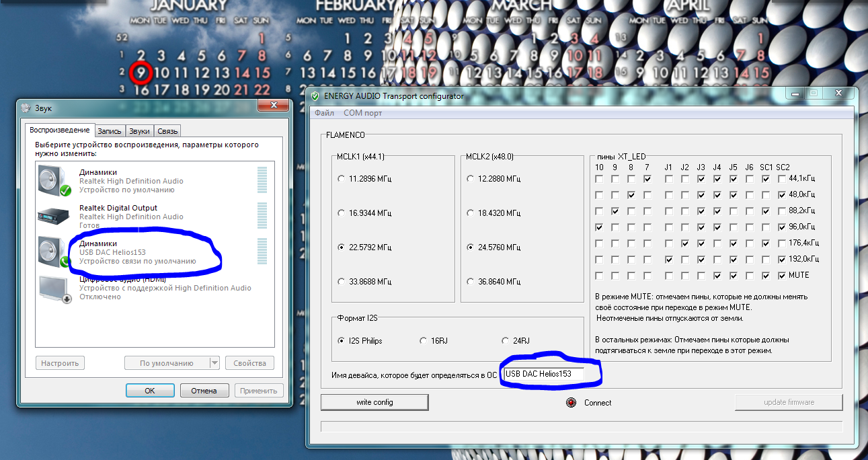868x460 pixels.
Task: Switch to the Связь tab
Action: (x=167, y=131)
